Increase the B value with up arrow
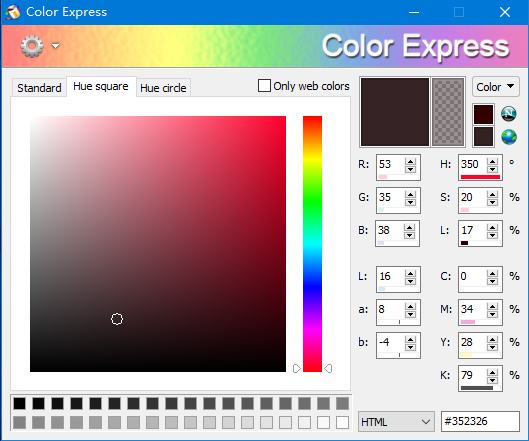529x441 pixels. (x=410, y=228)
